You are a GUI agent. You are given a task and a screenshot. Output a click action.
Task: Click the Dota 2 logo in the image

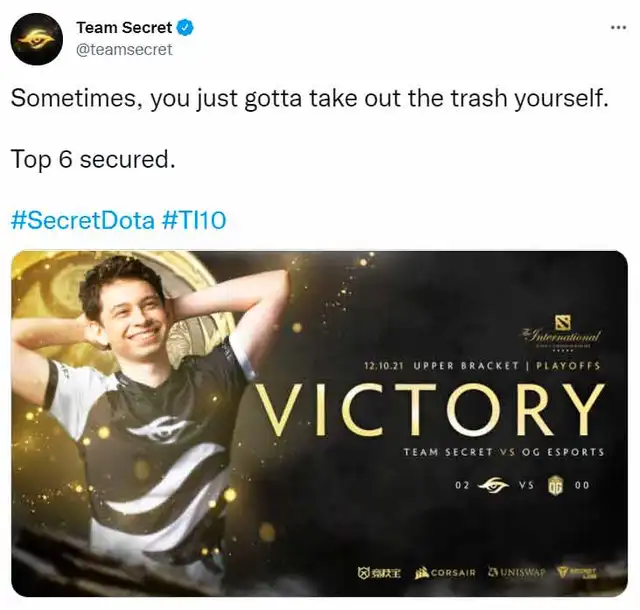(x=563, y=322)
